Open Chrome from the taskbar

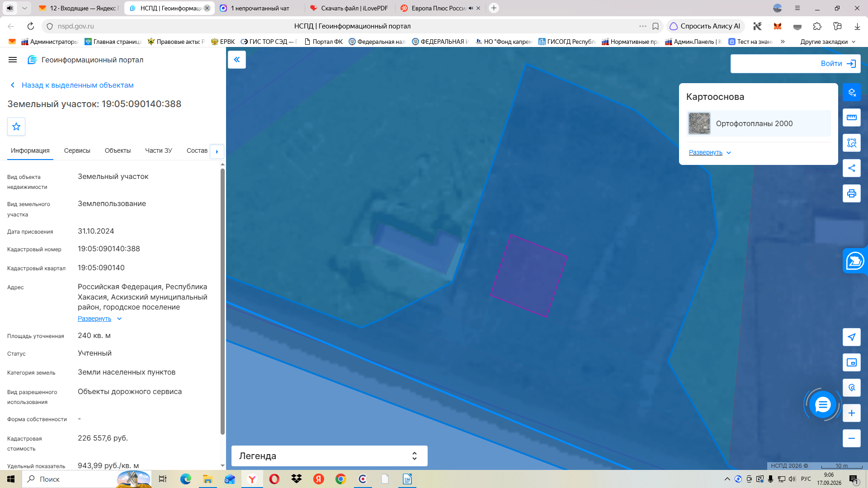coord(341,479)
